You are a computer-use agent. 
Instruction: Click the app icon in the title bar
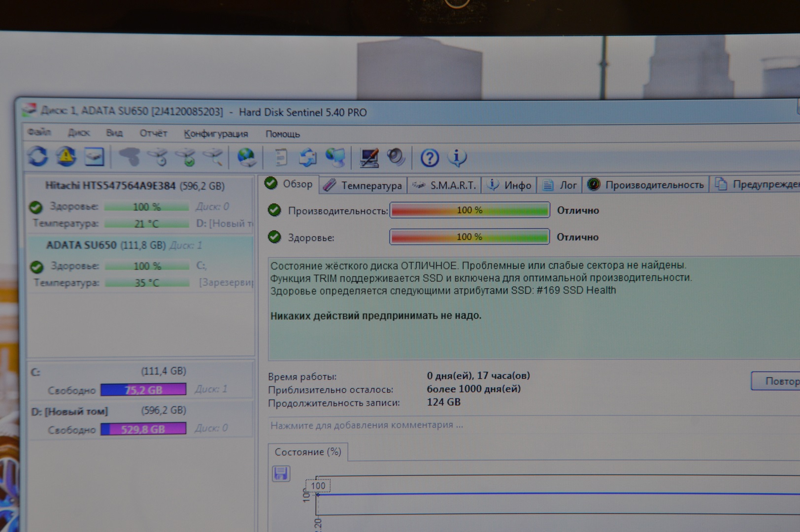[30, 110]
